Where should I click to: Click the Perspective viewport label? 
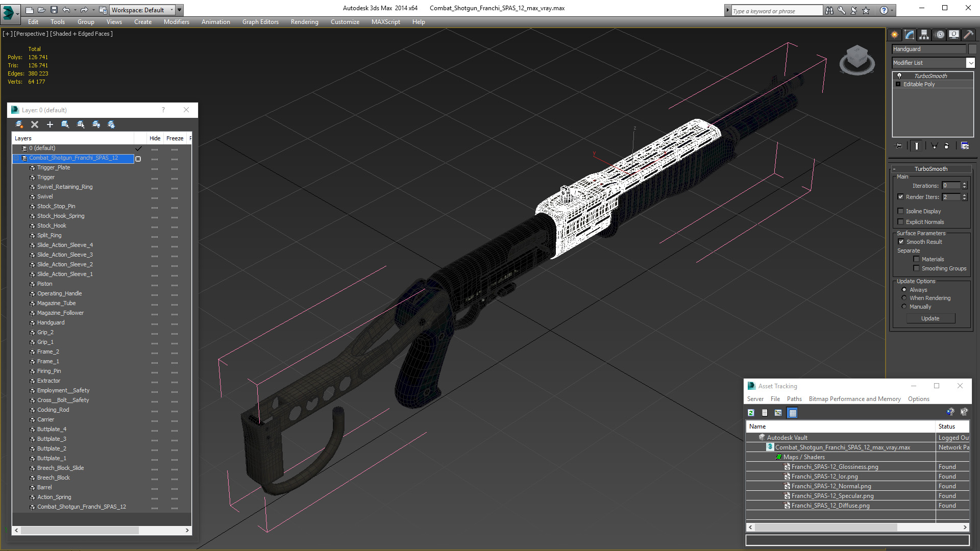point(31,34)
